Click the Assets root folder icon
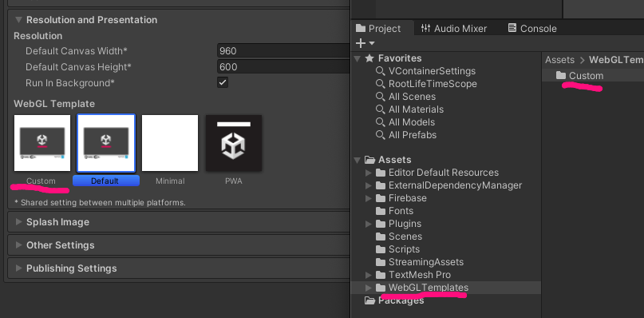This screenshot has width=644, height=318. click(x=370, y=160)
